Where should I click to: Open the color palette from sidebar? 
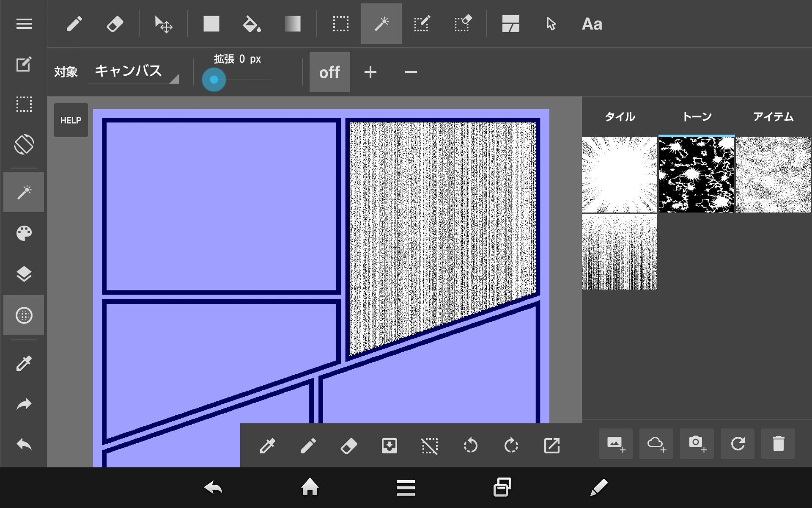pos(24,233)
